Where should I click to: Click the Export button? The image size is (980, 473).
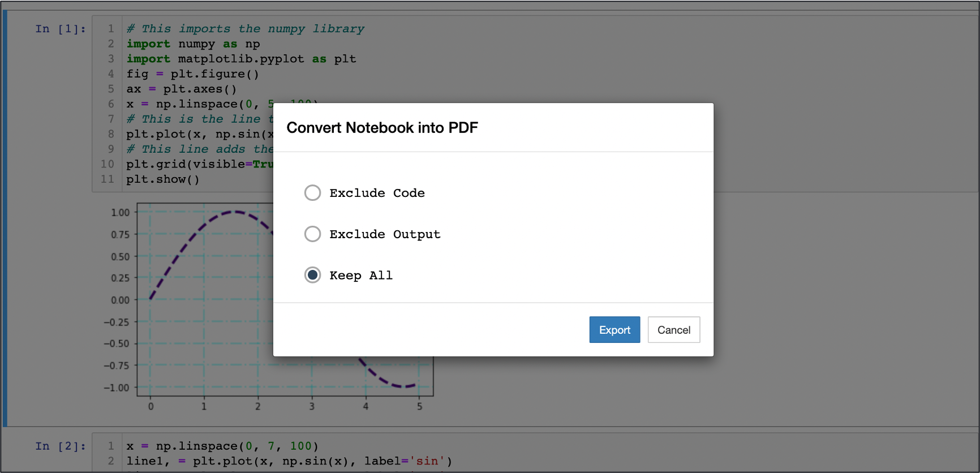(614, 329)
